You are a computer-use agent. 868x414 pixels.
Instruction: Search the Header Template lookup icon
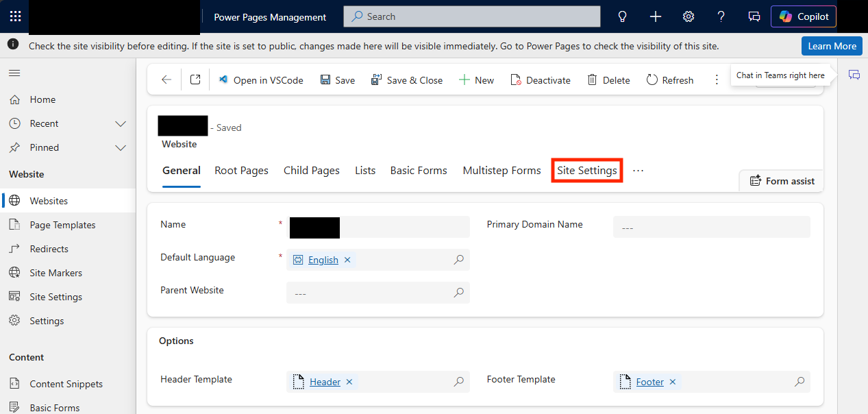pos(459,382)
